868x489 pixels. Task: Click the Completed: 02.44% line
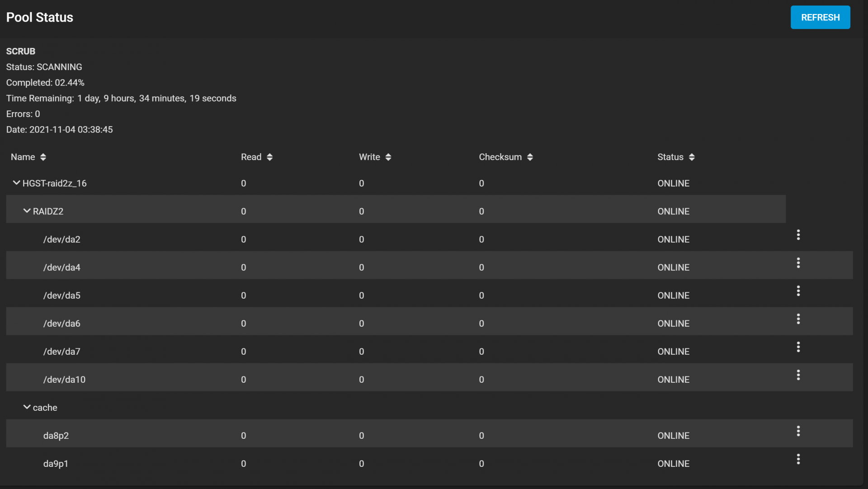click(45, 83)
